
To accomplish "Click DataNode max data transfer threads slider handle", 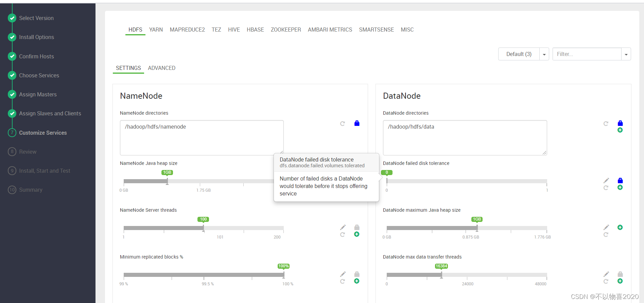I will click(441, 275).
